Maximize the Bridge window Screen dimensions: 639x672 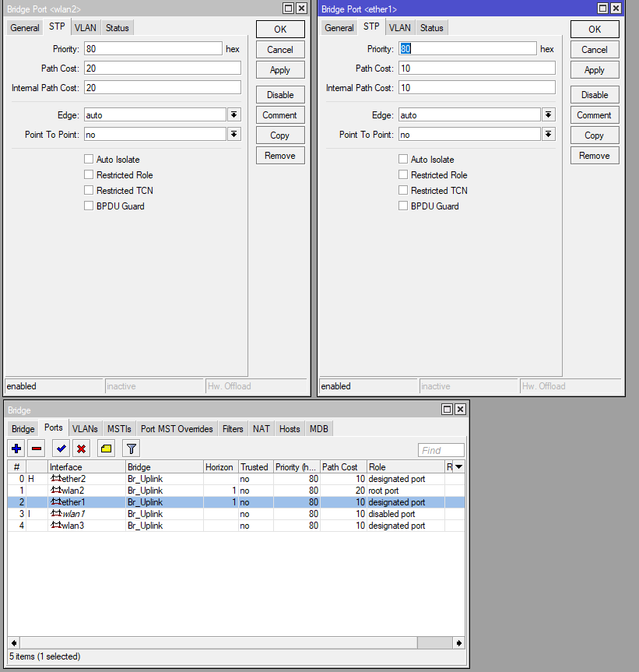(x=447, y=410)
